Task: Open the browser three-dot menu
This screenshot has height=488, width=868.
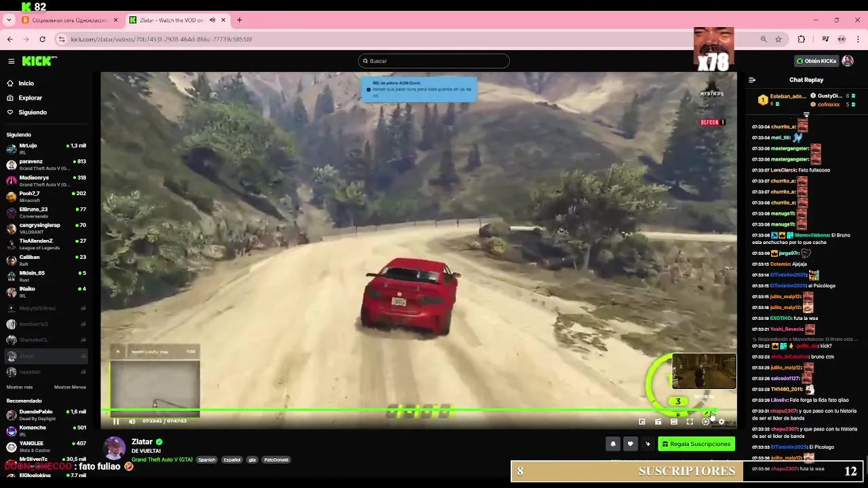Action: click(x=858, y=39)
